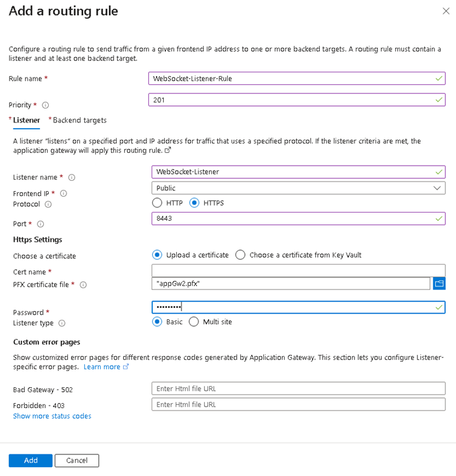Close the Add a routing rule panel
Viewport: 456px width, 476px height.
click(444, 11)
